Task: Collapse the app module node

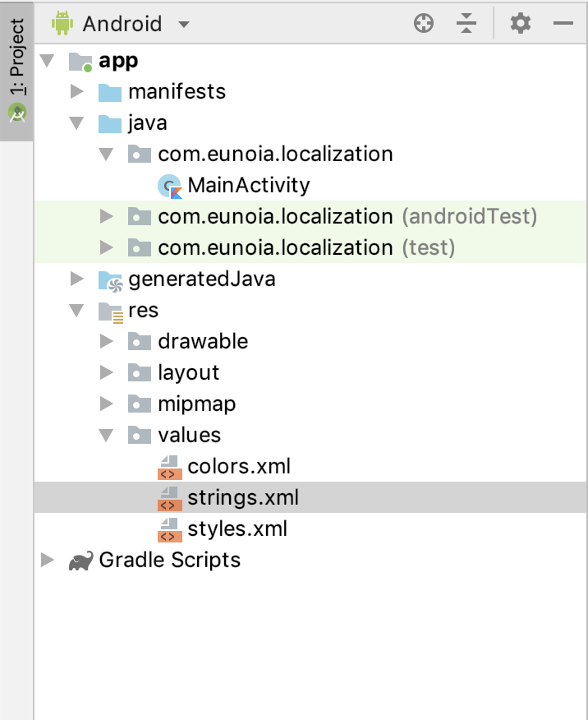Action: (48, 60)
